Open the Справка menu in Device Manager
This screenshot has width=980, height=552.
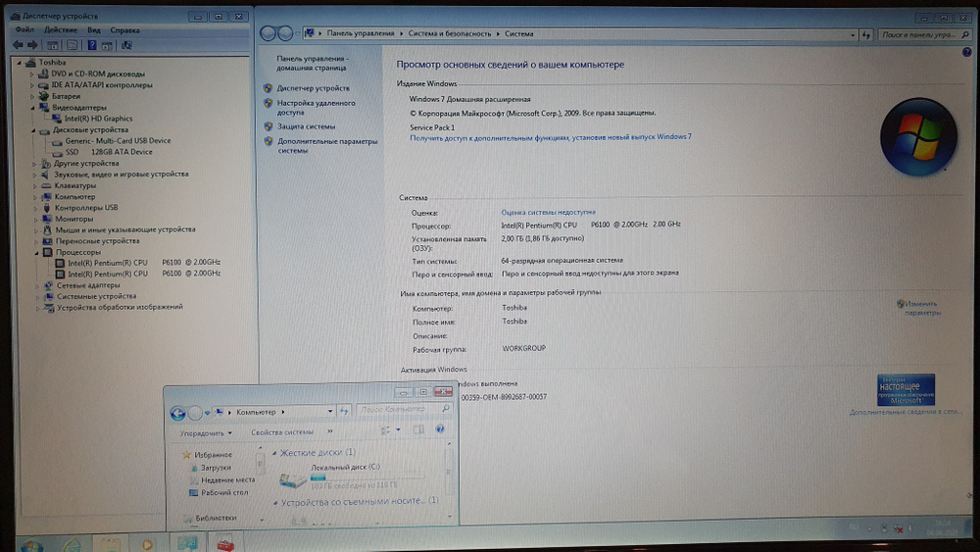[x=125, y=30]
